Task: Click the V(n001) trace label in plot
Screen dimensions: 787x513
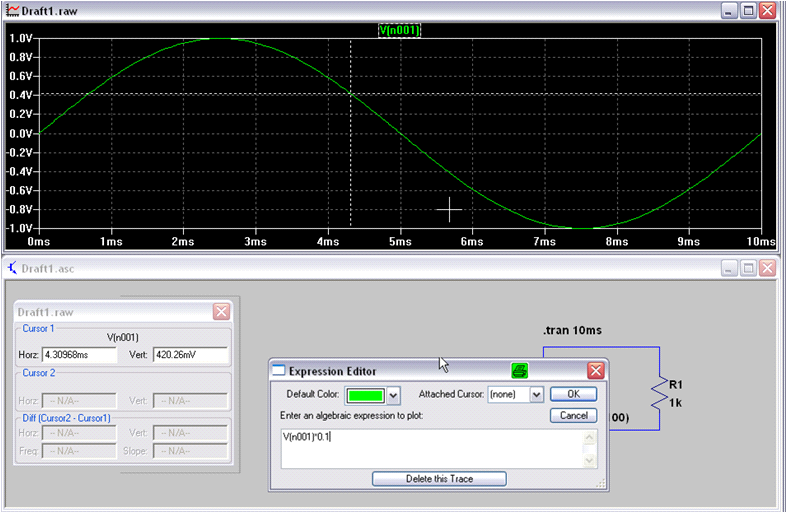Action: (399, 30)
